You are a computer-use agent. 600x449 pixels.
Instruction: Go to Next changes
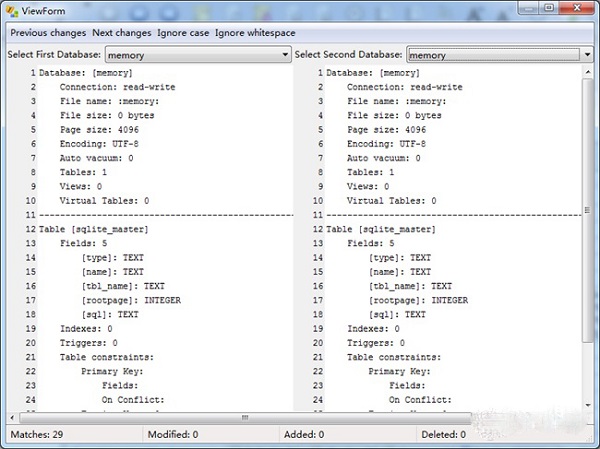tap(121, 33)
